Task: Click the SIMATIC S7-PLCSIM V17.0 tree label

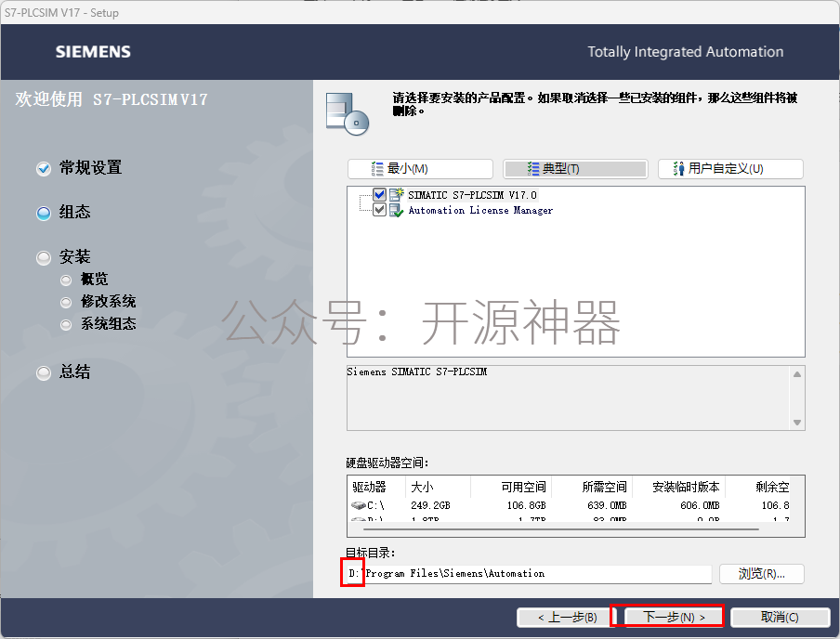Action: [472, 195]
